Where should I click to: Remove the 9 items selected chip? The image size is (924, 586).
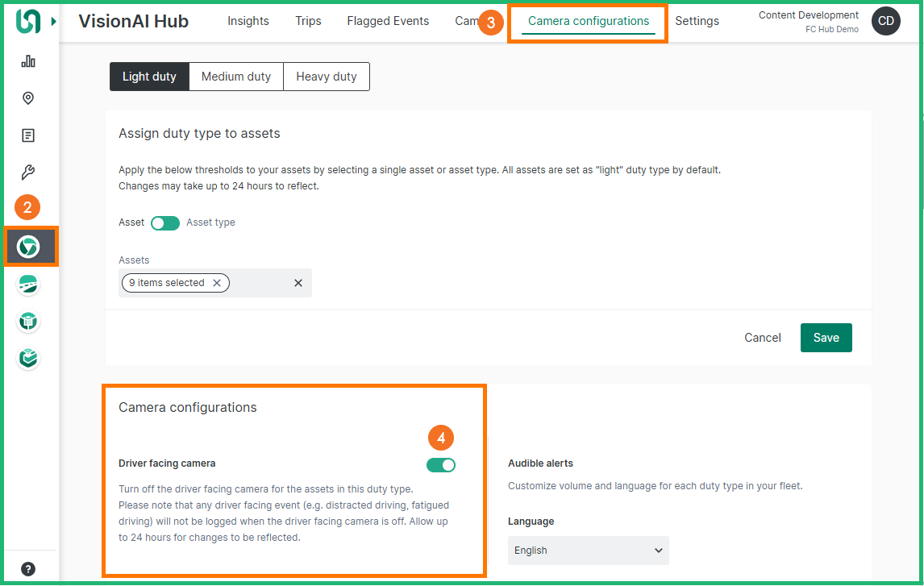[217, 283]
